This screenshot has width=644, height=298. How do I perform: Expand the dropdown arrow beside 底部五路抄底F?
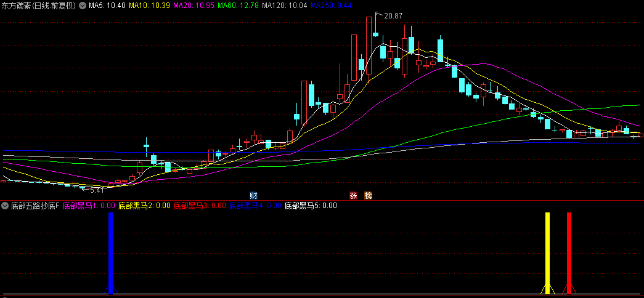6,206
